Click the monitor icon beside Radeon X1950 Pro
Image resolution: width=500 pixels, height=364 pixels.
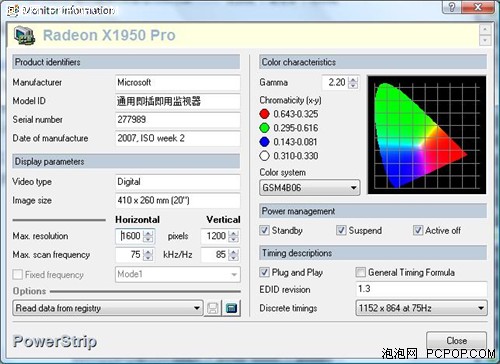click(24, 35)
